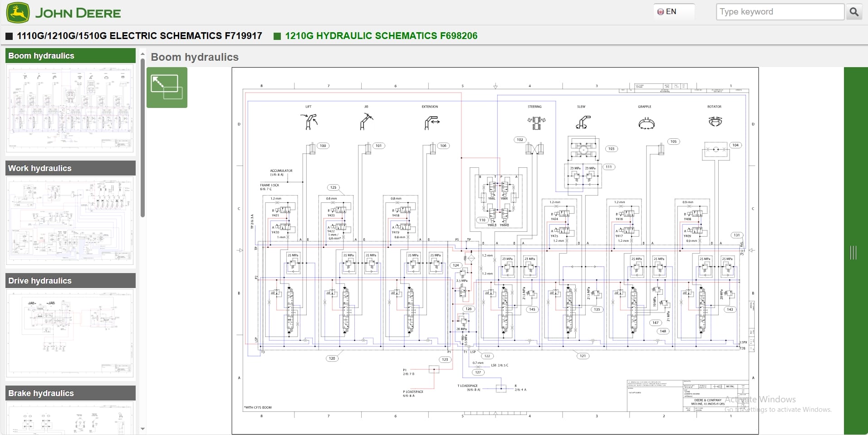Click callout marker 125 near FRAME LOCK

(x=333, y=187)
